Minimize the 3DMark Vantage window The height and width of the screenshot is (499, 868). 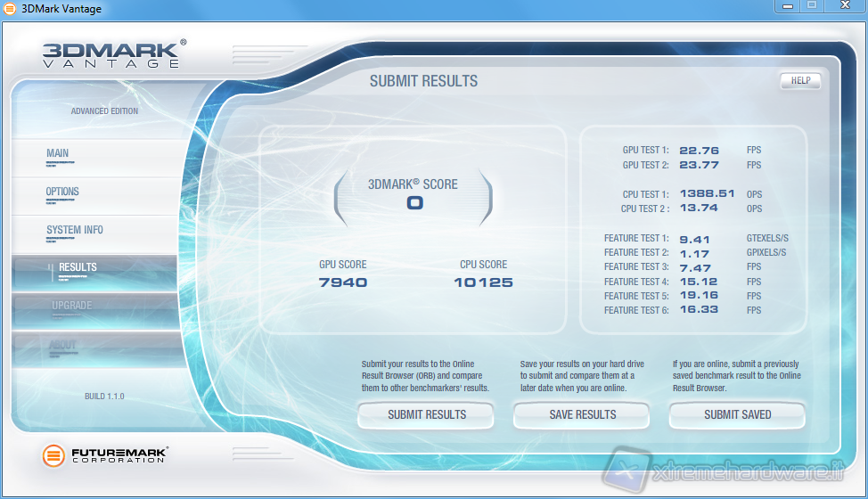(788, 6)
